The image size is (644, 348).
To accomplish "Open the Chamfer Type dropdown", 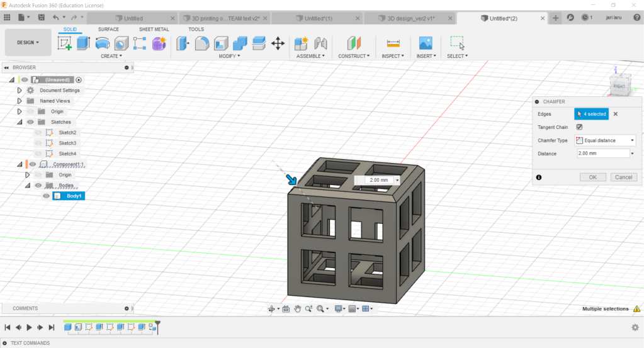I will pos(604,140).
